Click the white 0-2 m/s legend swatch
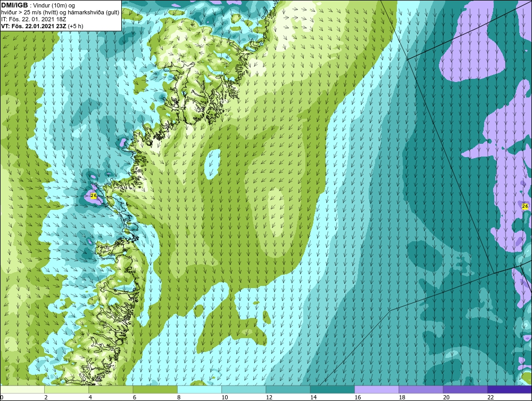This screenshot has height=401, width=532. (x=22, y=389)
